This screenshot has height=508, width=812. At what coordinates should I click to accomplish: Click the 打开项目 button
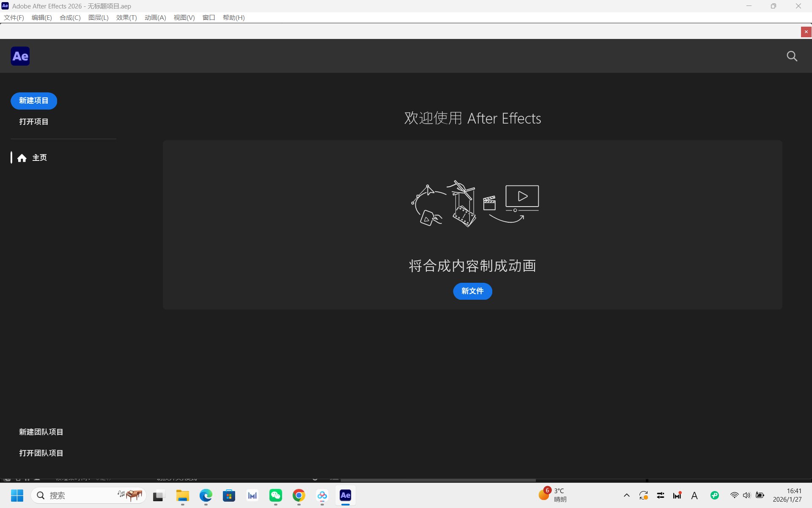pyautogui.click(x=34, y=122)
